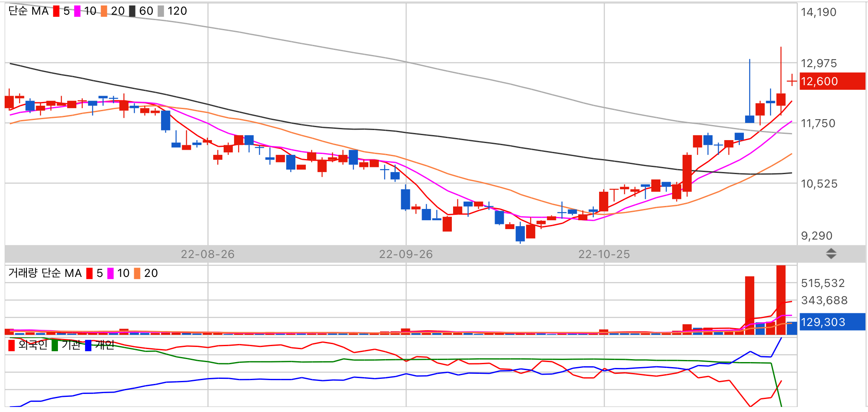Click the 14,190 price axis label
The image size is (868, 412).
point(818,12)
